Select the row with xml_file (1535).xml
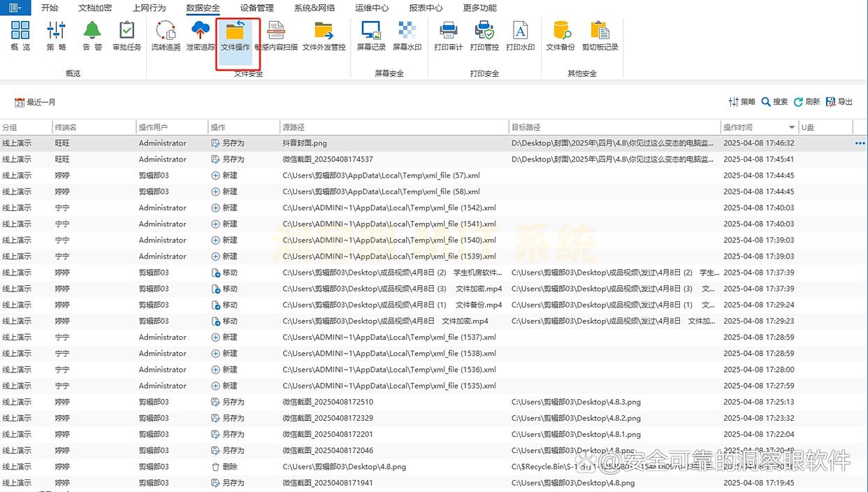The width and height of the screenshot is (868, 492). (x=434, y=386)
